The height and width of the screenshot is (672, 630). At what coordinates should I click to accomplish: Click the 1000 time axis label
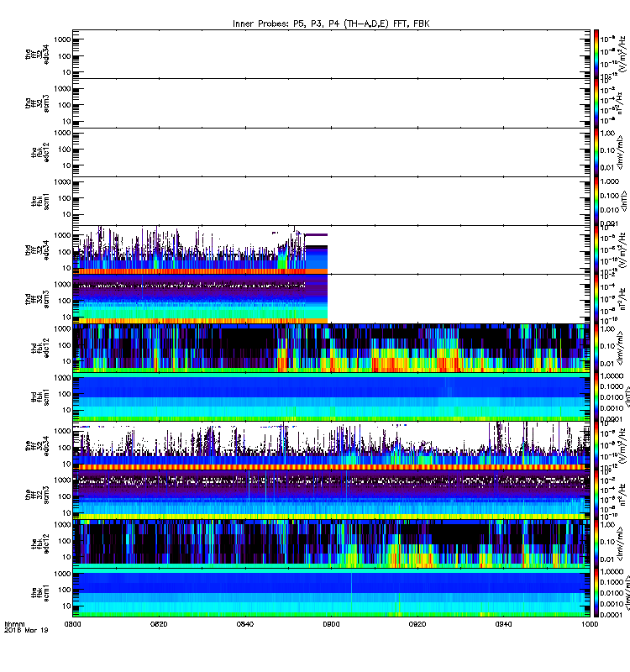590,624
